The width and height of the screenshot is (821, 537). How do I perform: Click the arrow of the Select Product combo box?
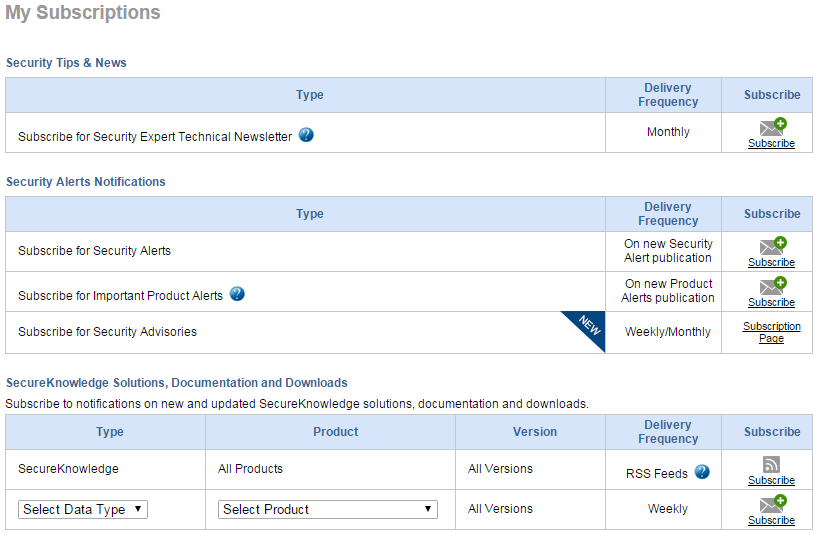pos(428,509)
